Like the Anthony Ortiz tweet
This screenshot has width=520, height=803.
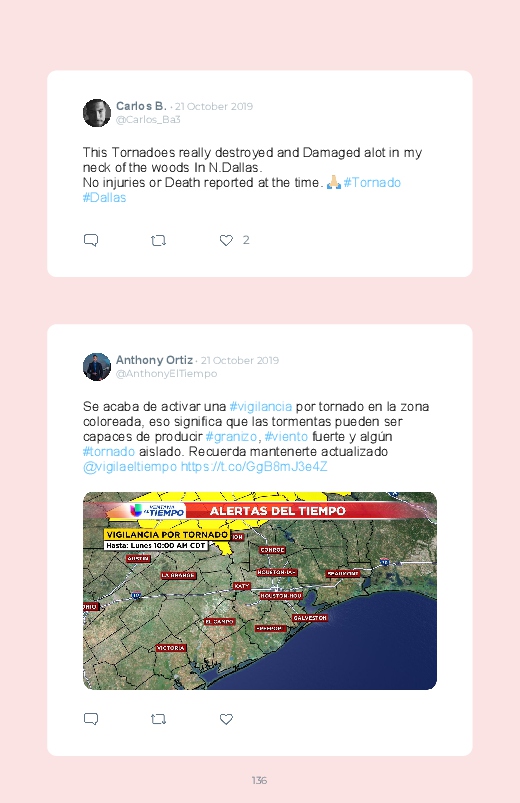pos(226,719)
